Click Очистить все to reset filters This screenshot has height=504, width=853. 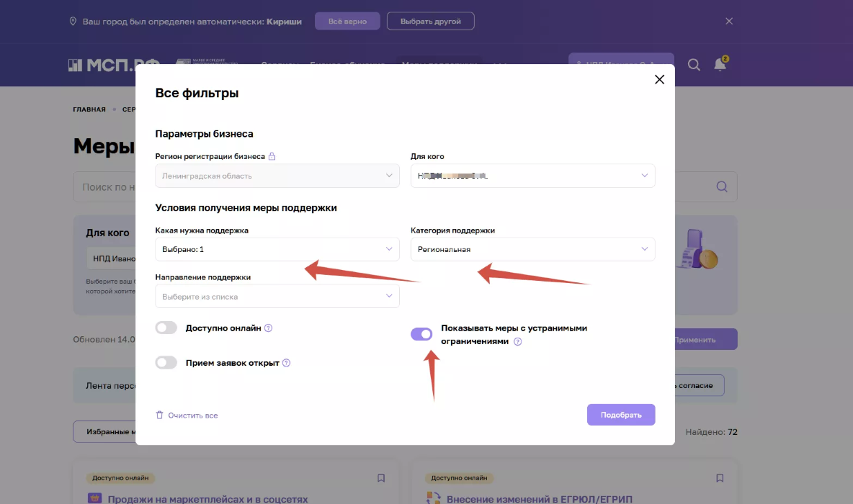point(187,415)
